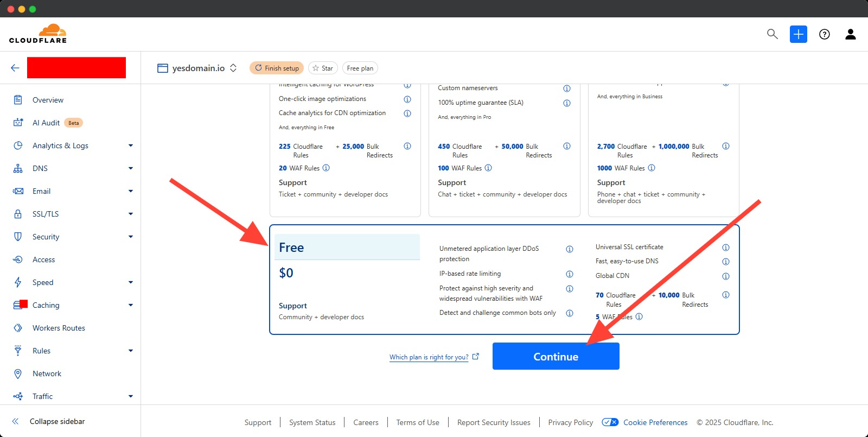The height and width of the screenshot is (437, 868).
Task: Expand the Speed menu arrow
Action: (x=131, y=282)
